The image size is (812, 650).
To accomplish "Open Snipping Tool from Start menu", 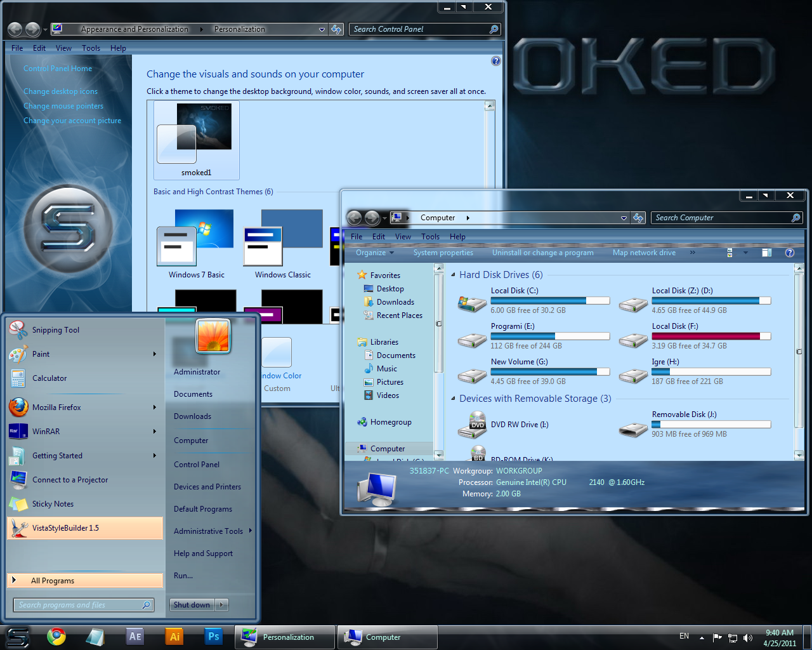I will (84, 330).
